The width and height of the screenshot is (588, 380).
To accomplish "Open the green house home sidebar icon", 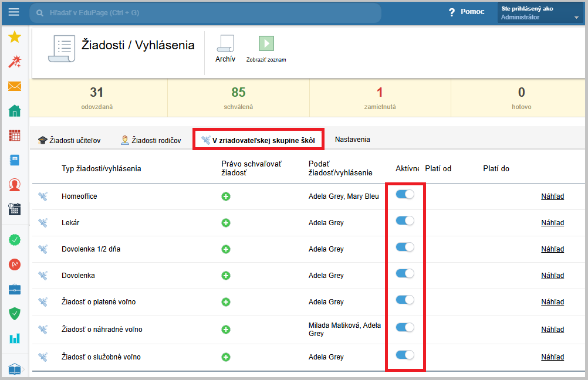I will [15, 111].
